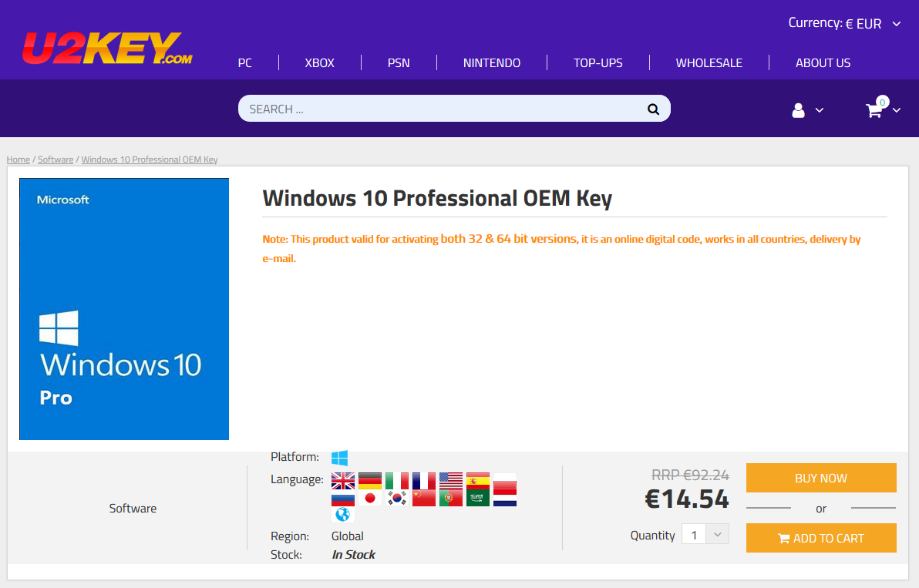
Task: Open the shopping cart icon
Action: (874, 109)
